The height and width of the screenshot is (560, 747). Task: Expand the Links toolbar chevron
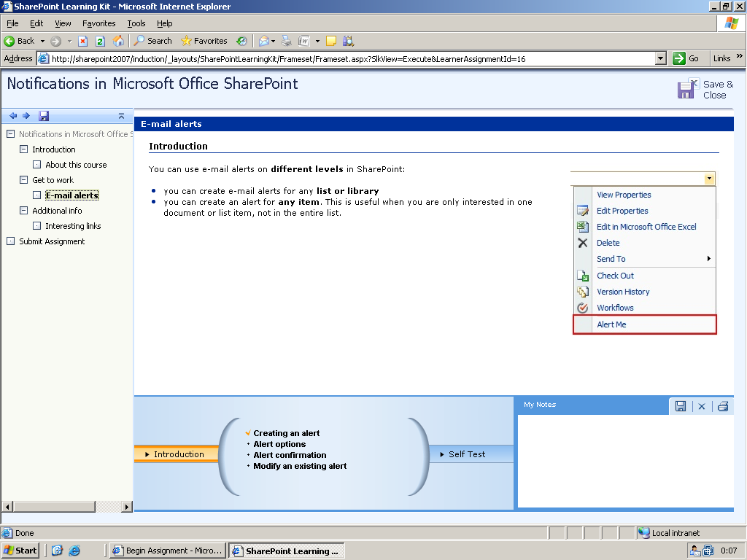pyautogui.click(x=740, y=56)
